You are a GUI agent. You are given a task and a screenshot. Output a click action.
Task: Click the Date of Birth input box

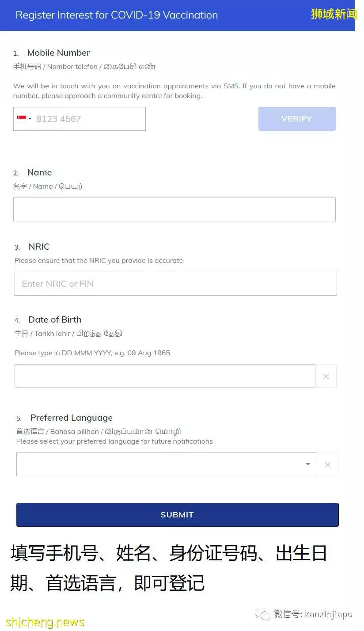point(165,376)
